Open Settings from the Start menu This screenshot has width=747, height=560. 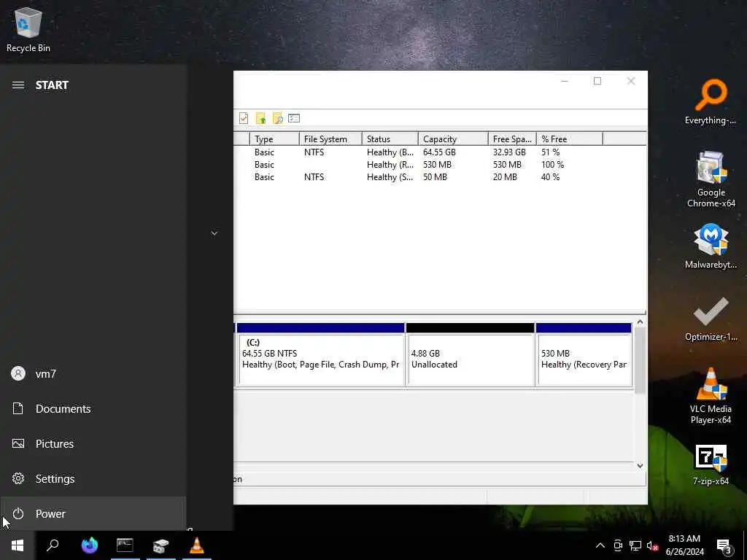click(x=93, y=478)
